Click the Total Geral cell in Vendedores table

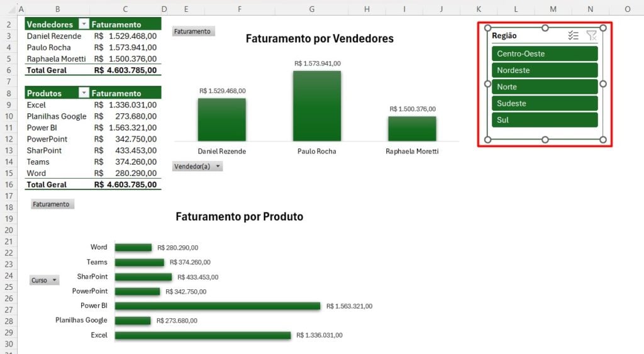point(57,70)
